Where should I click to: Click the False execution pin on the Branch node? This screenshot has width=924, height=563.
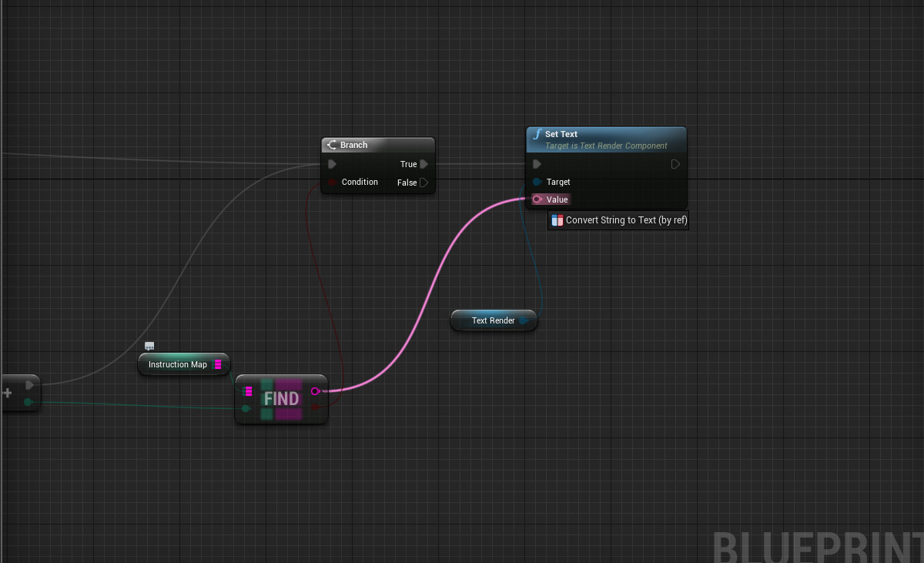423,183
